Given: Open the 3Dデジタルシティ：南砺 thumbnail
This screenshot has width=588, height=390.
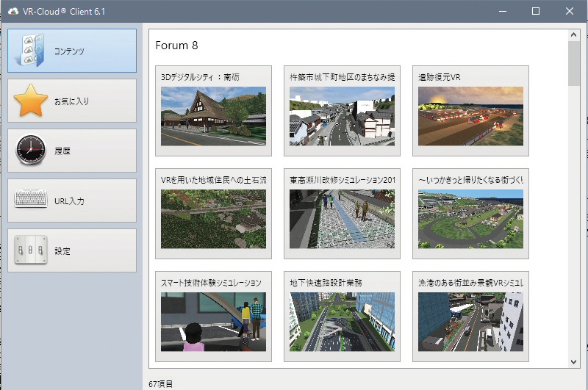Looking at the screenshot, I should click(x=213, y=116).
